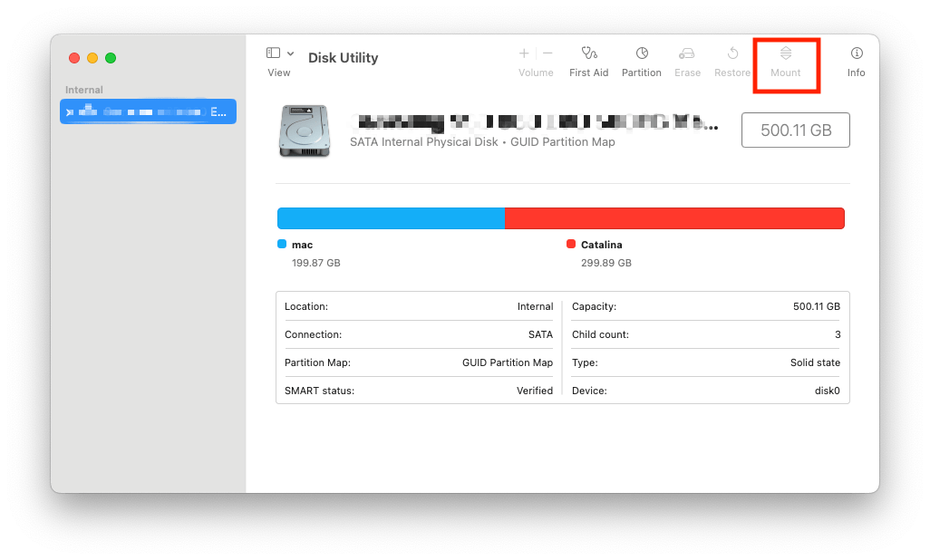Click the SMART status Verified row

[418, 391]
